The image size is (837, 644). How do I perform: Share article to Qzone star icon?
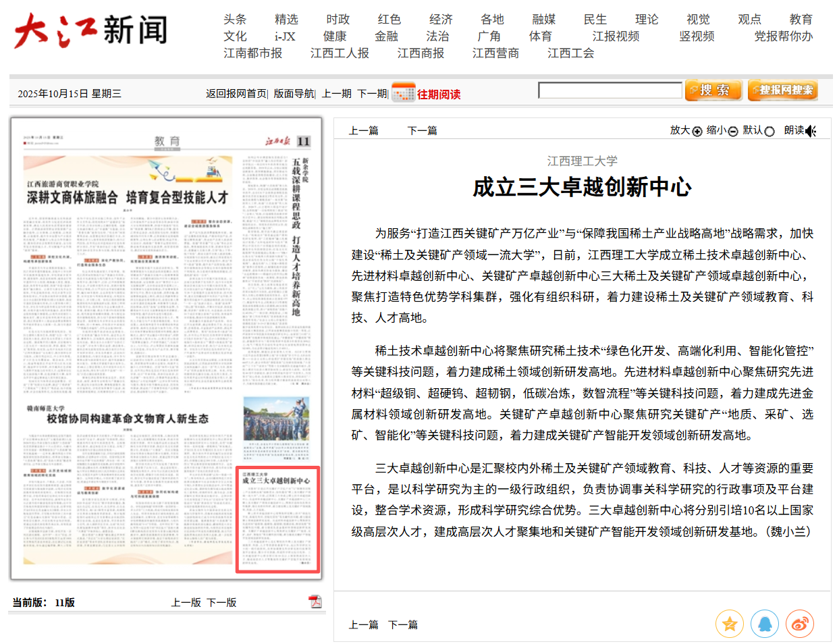(730, 624)
